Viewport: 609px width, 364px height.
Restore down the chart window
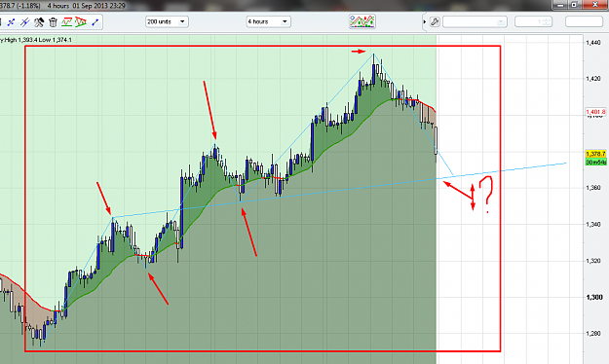(575, 5)
